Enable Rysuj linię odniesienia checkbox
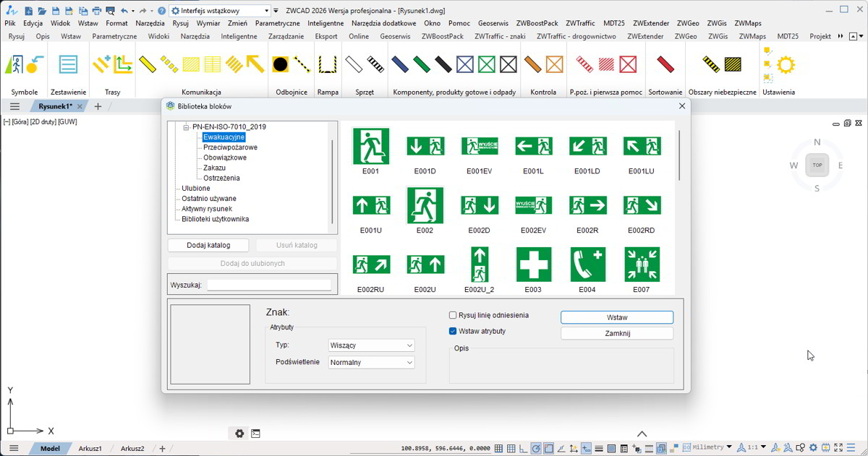This screenshot has width=868, height=456. 453,315
